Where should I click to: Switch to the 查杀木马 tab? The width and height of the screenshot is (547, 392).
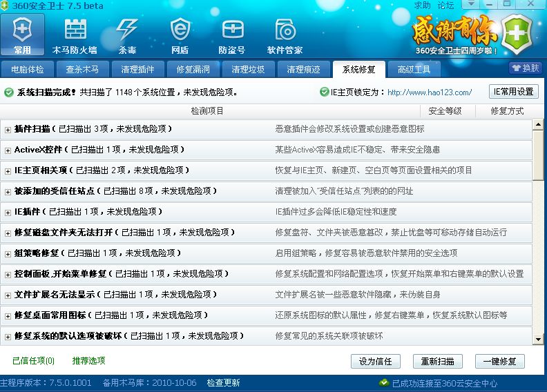(83, 69)
